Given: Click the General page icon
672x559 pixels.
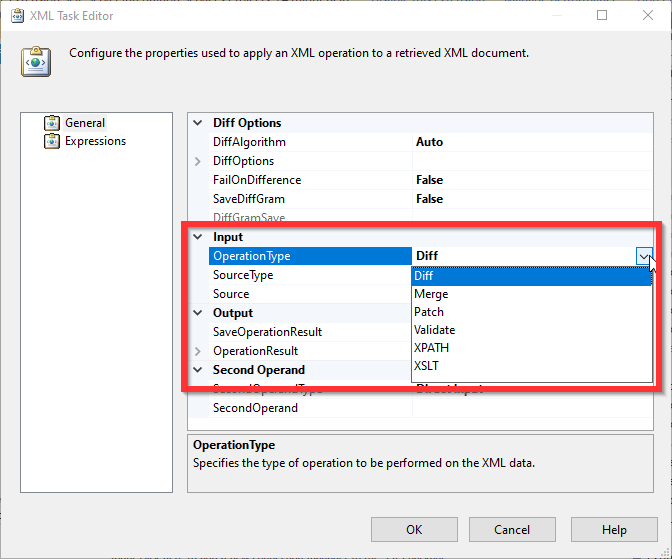Looking at the screenshot, I should [x=52, y=123].
